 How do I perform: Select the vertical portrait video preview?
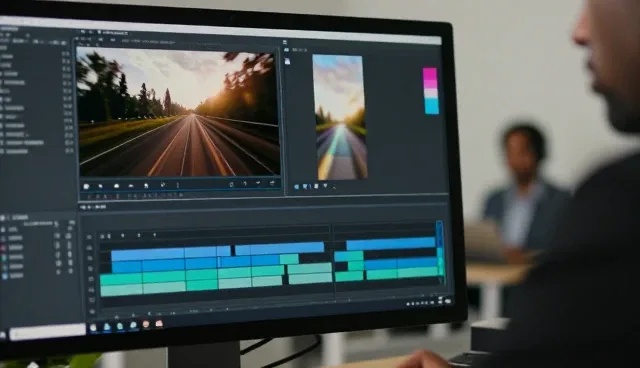[x=340, y=117]
